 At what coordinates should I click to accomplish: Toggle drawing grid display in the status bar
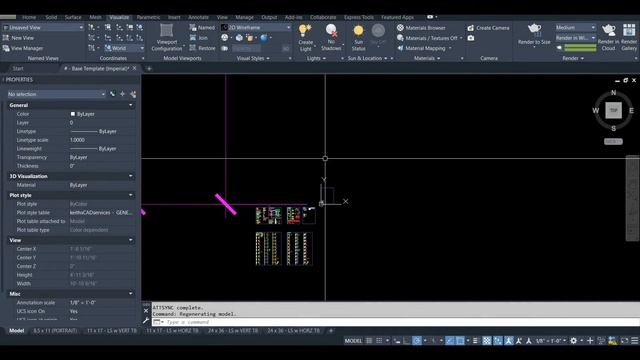coord(369,340)
